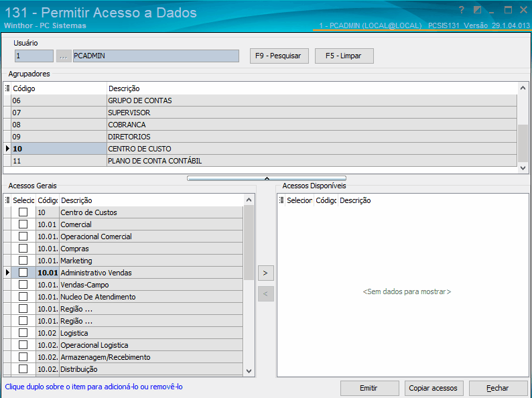532x398 pixels.
Task: Click code cell 10.02 for Logistica
Action: tap(48, 333)
